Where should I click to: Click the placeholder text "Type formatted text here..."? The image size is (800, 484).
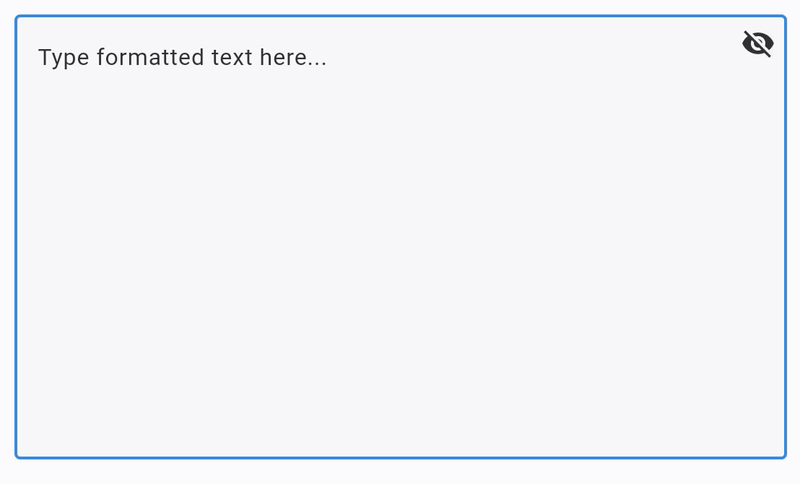click(x=182, y=58)
